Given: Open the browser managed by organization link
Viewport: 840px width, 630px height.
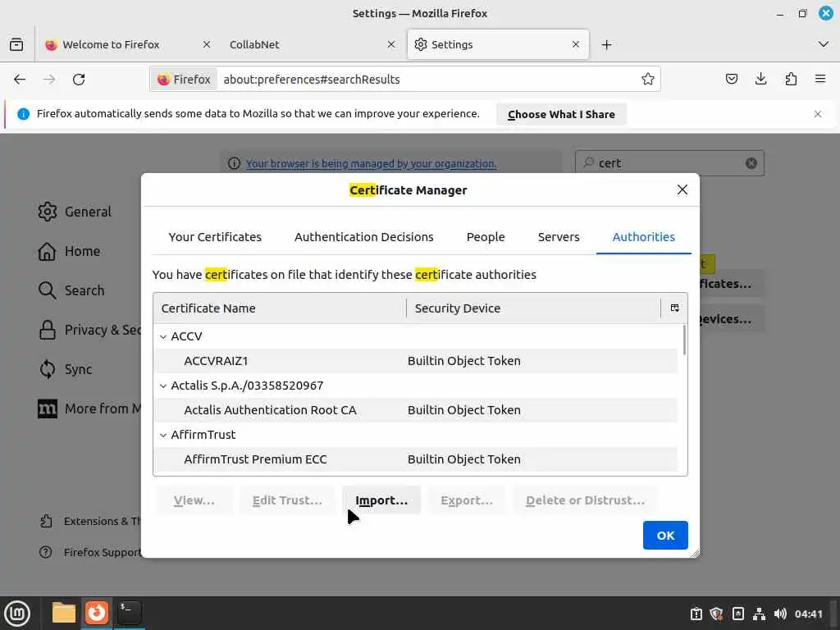Looking at the screenshot, I should tap(371, 163).
